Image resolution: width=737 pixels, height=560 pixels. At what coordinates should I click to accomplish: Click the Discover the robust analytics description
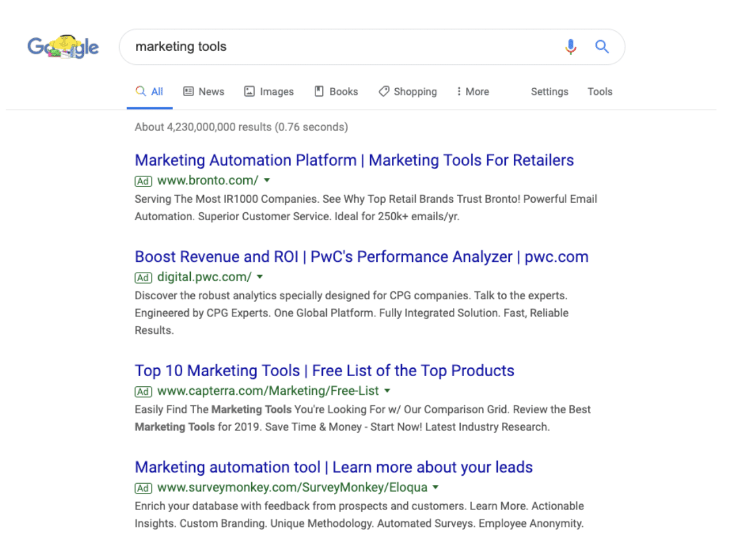(351, 313)
